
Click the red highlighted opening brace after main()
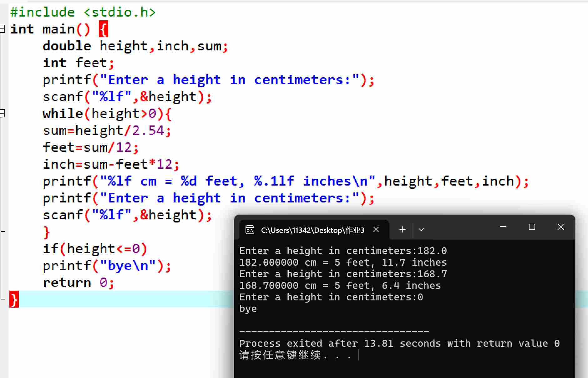point(104,29)
